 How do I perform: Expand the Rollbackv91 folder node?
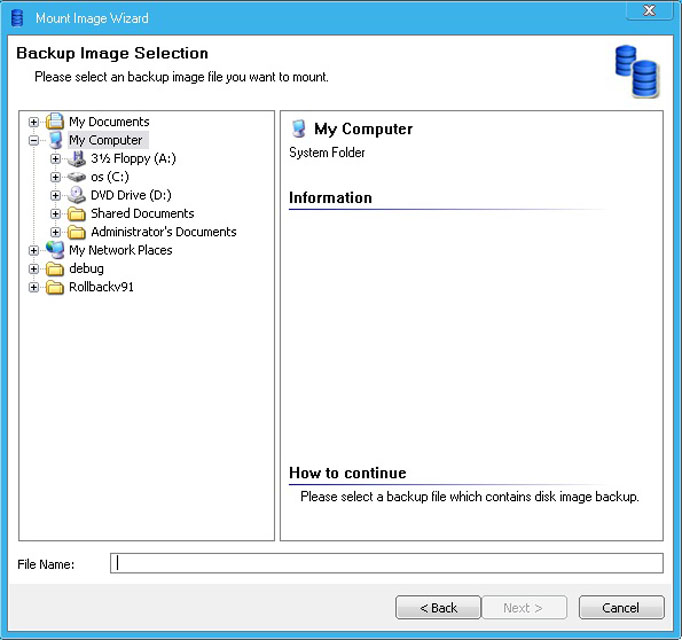[x=33, y=287]
